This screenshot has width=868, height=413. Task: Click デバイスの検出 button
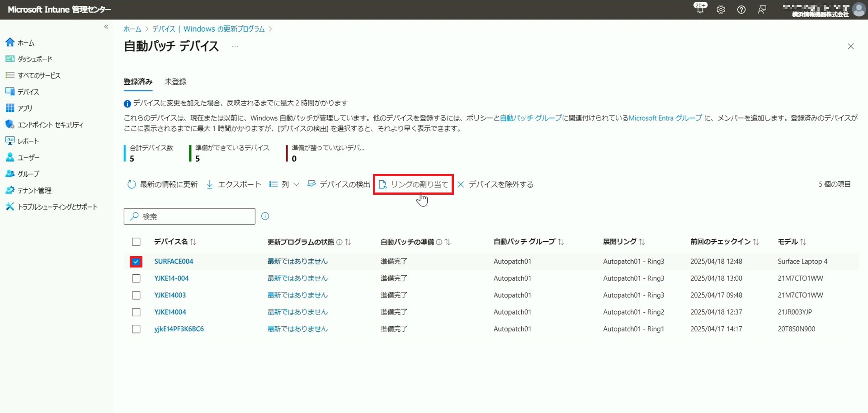click(339, 184)
